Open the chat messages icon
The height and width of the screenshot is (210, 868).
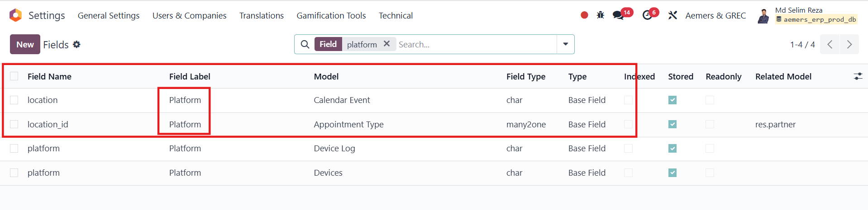618,15
